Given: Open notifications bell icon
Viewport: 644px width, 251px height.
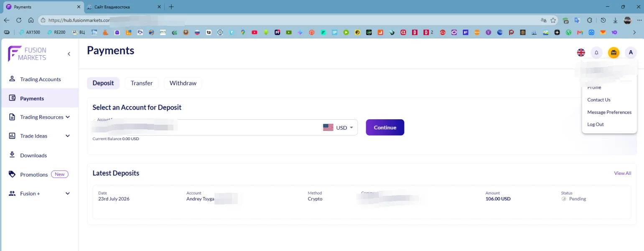Looking at the screenshot, I should (596, 53).
